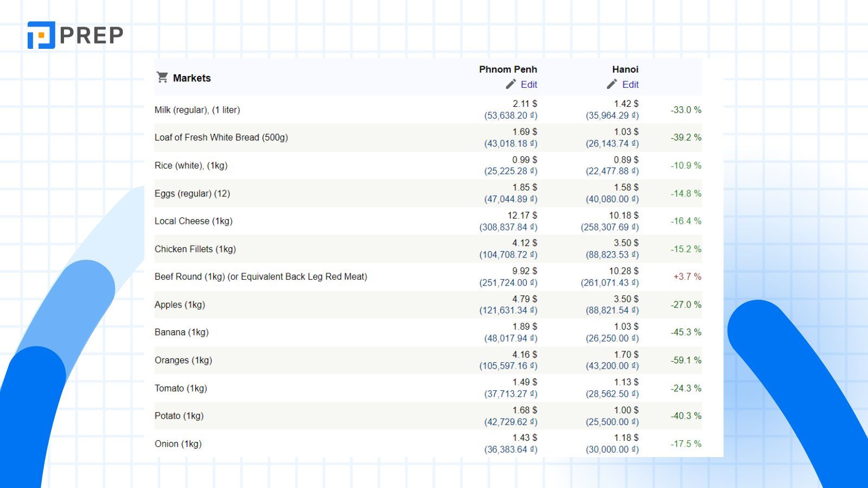
Task: Click the 4.79 $ apples price
Action: click(x=525, y=299)
